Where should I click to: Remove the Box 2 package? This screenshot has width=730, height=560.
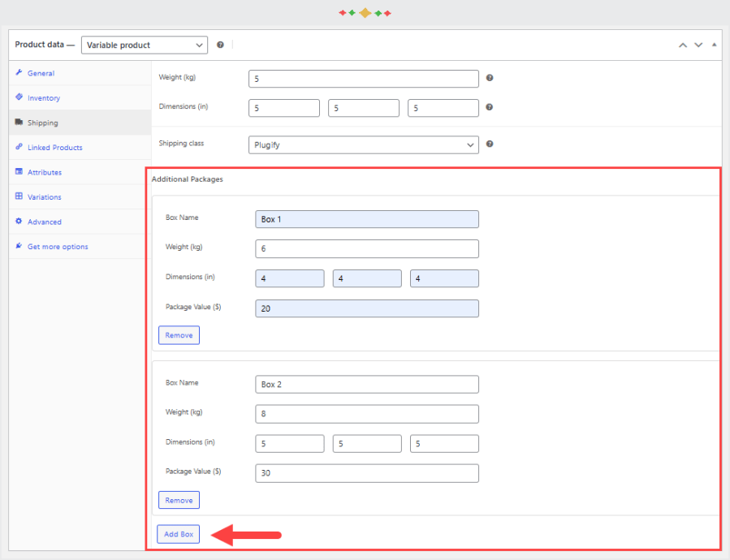click(x=179, y=500)
